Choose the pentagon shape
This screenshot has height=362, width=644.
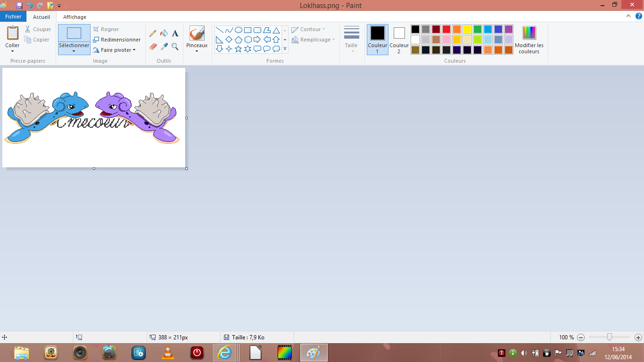[239, 40]
